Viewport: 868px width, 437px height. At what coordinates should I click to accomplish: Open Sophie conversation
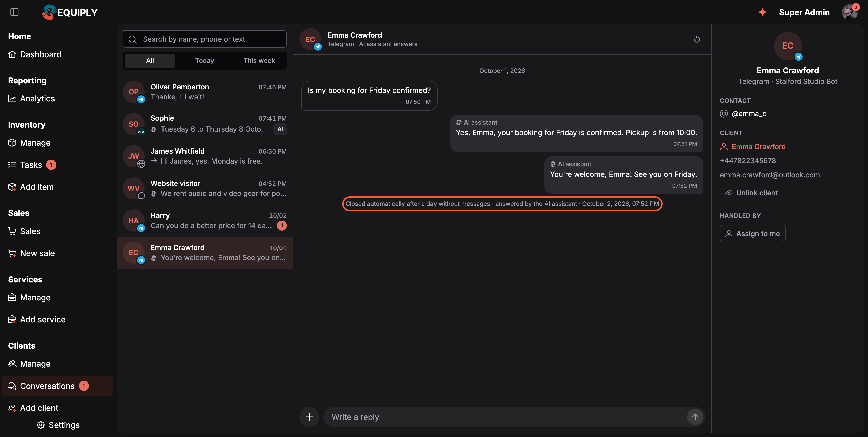pyautogui.click(x=204, y=124)
